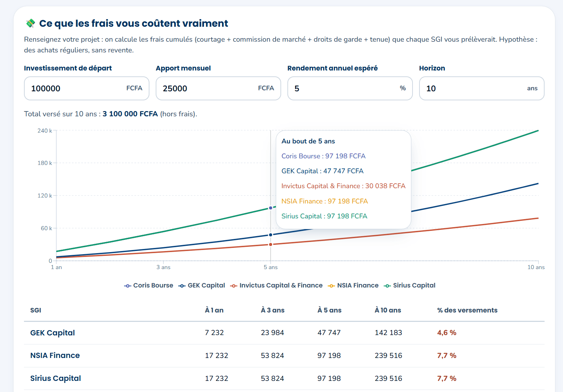Screen dimensions: 563x392
Task: Edit the Horizon years field
Action: [482, 88]
